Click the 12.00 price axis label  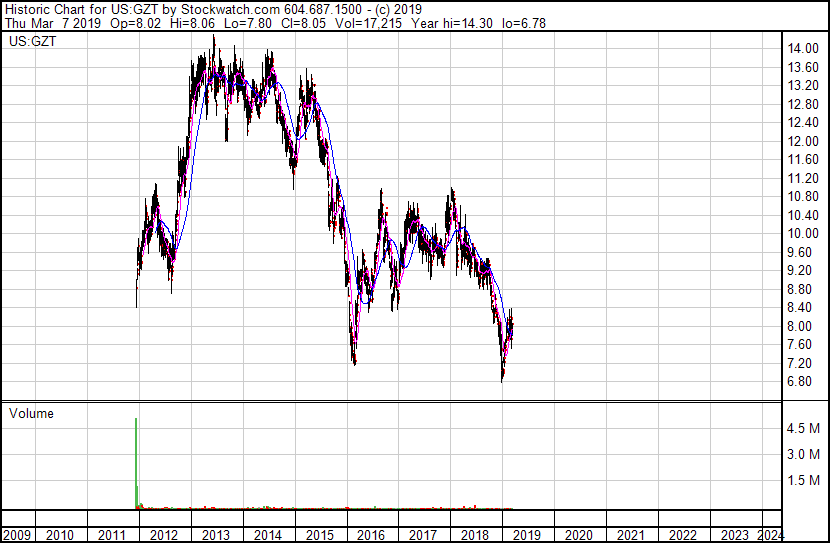pos(803,141)
